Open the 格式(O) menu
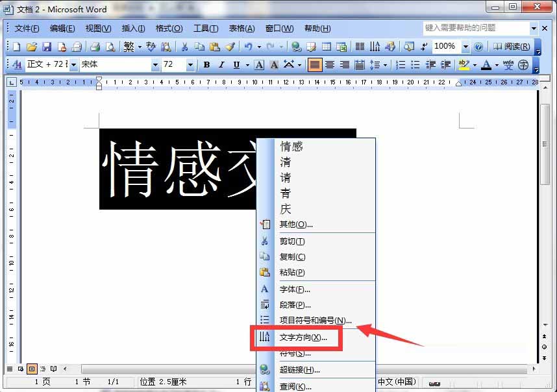This screenshot has height=392, width=557. (169, 29)
